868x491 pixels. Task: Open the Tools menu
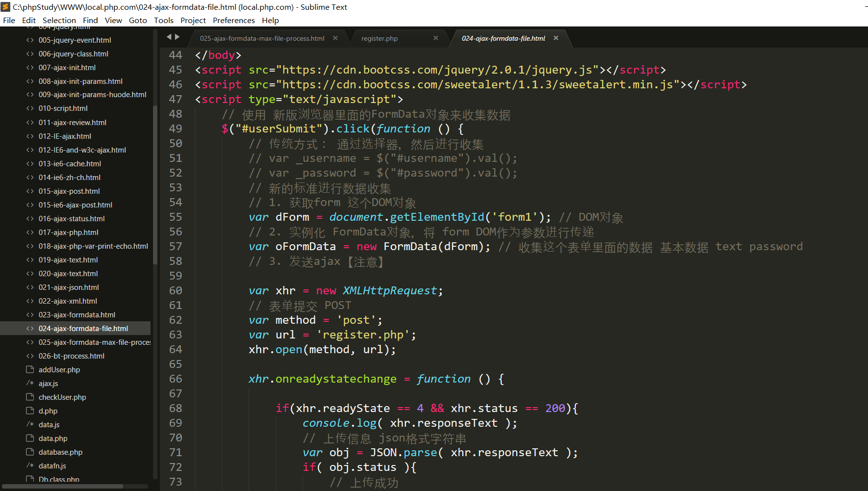163,20
